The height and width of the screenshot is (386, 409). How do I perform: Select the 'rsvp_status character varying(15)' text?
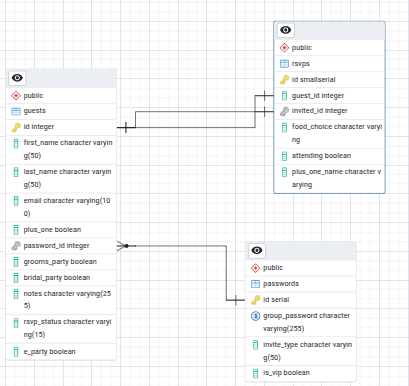pyautogui.click(x=67, y=328)
